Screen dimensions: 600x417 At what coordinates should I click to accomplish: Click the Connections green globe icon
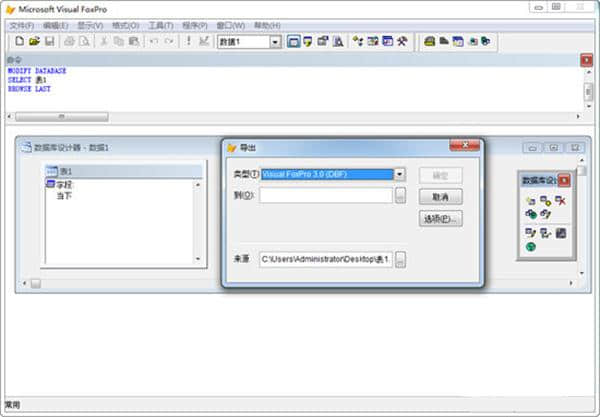pyautogui.click(x=531, y=247)
